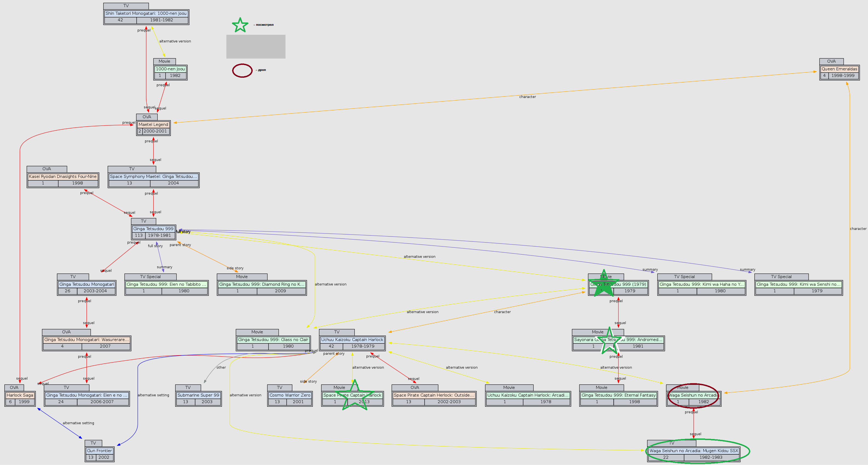The width and height of the screenshot is (868, 465).
Task: Click star outline on Space Pirate Captain Harlock movie
Action: [x=354, y=397]
